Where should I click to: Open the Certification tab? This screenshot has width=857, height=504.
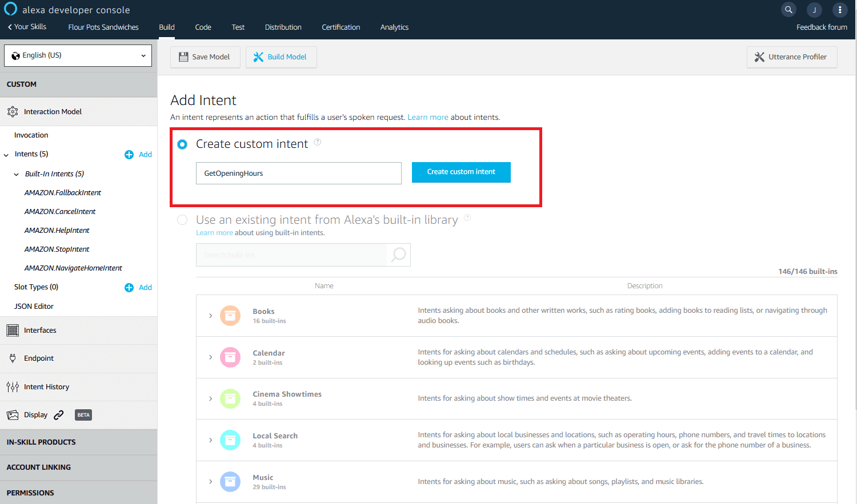click(341, 27)
